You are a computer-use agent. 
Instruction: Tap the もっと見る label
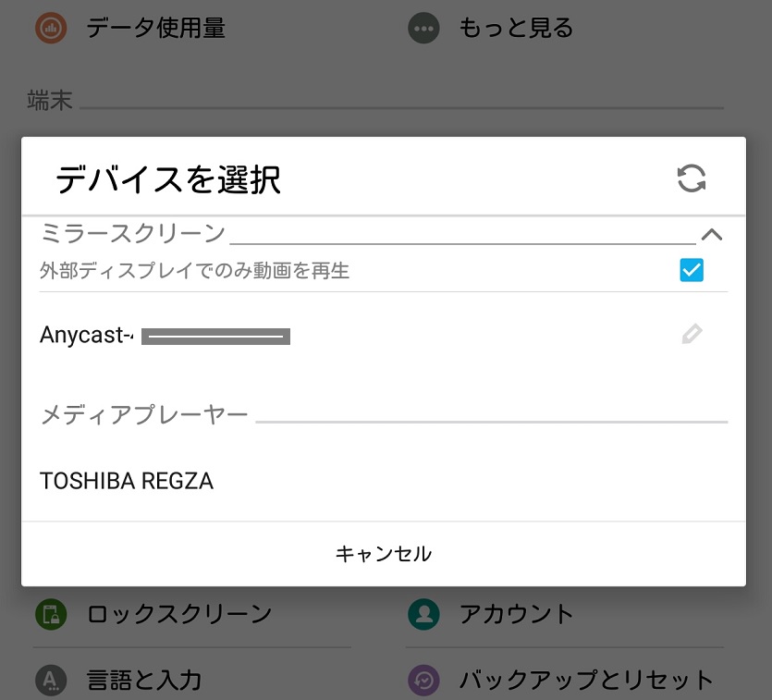[x=516, y=28]
